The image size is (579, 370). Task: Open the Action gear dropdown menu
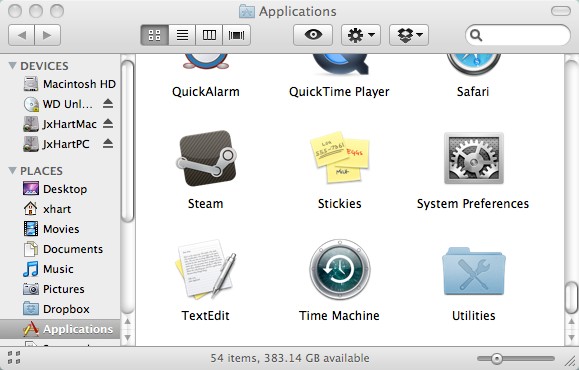361,35
